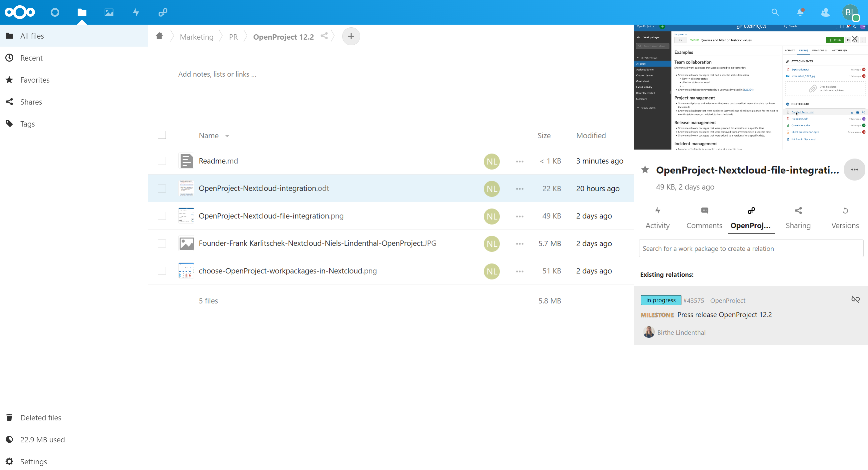Screen dimensions: 868x470
Task: Open the Nextcloud Dashboard app
Action: (x=55, y=12)
